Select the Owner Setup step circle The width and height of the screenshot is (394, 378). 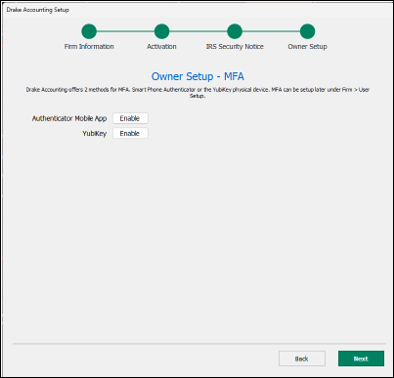point(307,31)
